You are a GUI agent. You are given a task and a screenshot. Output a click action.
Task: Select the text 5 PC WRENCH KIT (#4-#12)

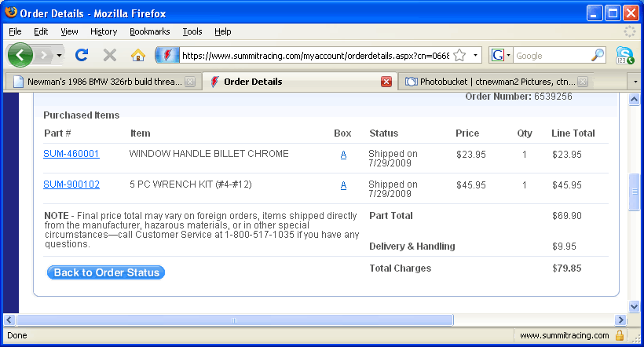tap(191, 184)
